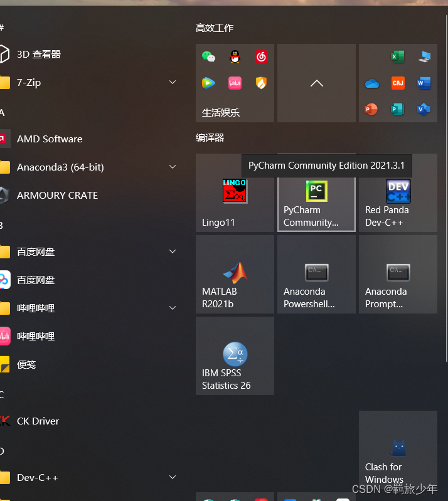Open pink bilibili icon in folder tile
Viewport: 448px width, 501px height.
(235, 83)
